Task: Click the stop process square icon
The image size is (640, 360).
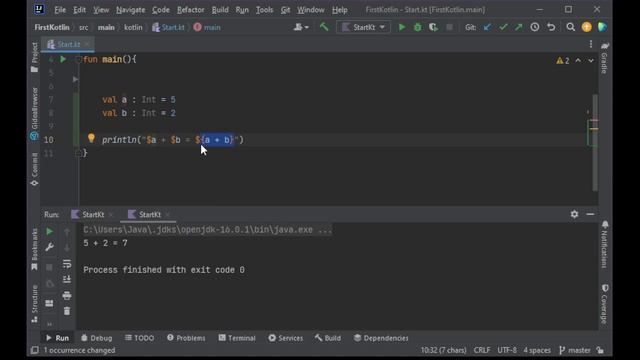Action: click(x=449, y=27)
